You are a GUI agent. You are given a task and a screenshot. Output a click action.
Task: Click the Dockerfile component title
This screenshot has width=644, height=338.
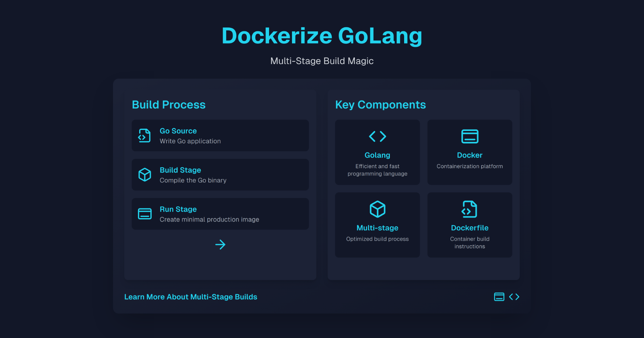point(470,228)
